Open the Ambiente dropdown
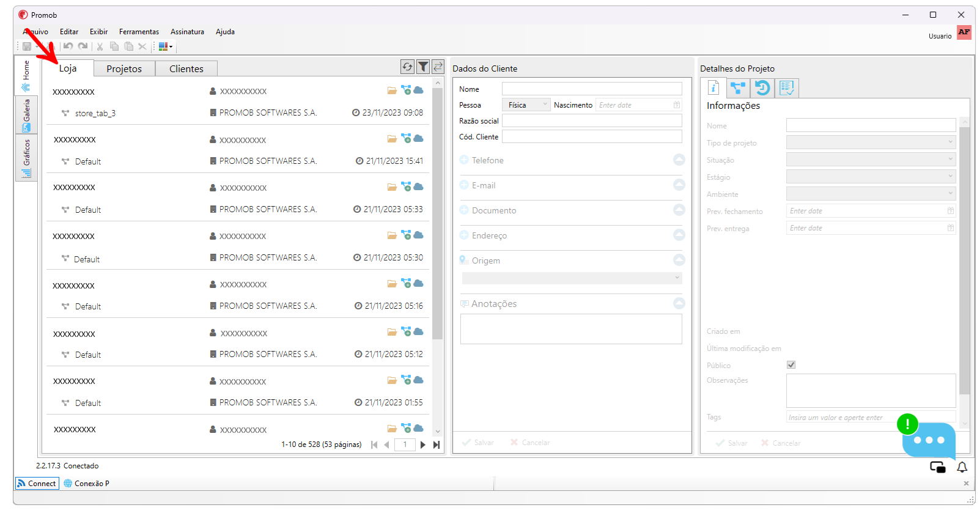 (x=871, y=194)
